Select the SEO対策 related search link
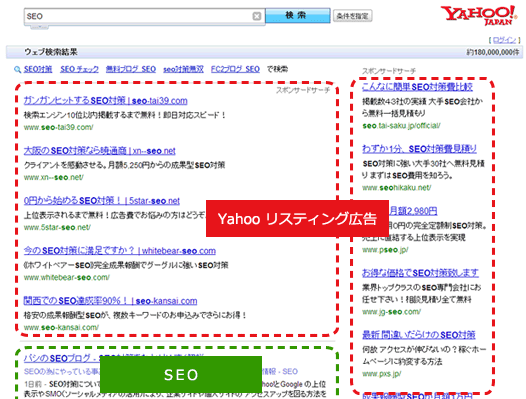This screenshot has height=399, width=526. point(38,69)
